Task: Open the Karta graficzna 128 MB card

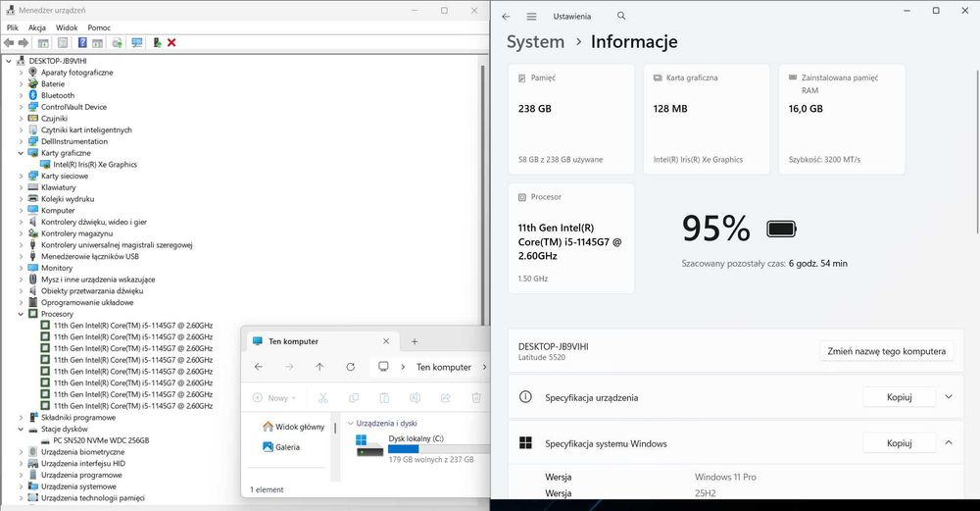Action: tap(707, 119)
